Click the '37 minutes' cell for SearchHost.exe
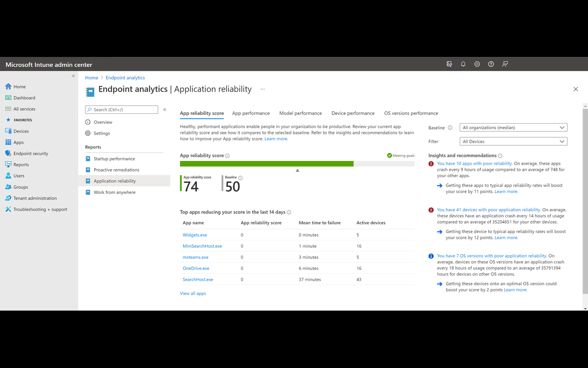The width and height of the screenshot is (588, 368). pyautogui.click(x=310, y=280)
